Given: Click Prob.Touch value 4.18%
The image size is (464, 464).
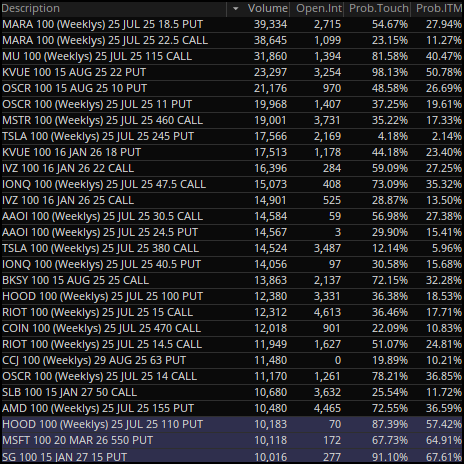Looking at the screenshot, I should point(393,136).
